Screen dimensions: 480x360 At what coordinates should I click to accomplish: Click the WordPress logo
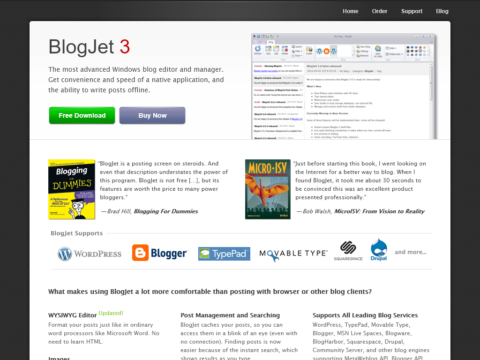pyautogui.click(x=89, y=254)
